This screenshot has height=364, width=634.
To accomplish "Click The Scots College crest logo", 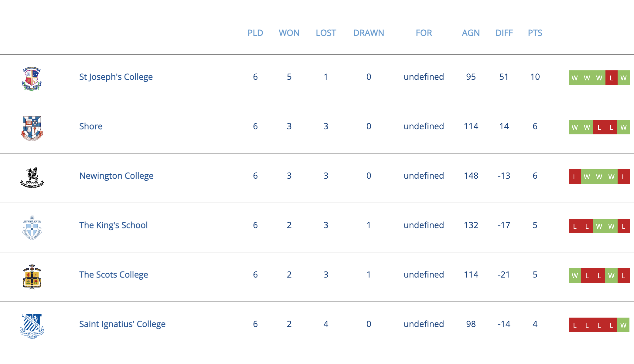I will tap(32, 277).
